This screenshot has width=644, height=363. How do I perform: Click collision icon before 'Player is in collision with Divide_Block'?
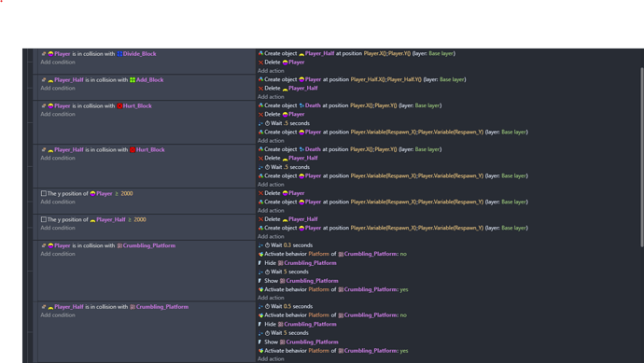click(x=44, y=54)
